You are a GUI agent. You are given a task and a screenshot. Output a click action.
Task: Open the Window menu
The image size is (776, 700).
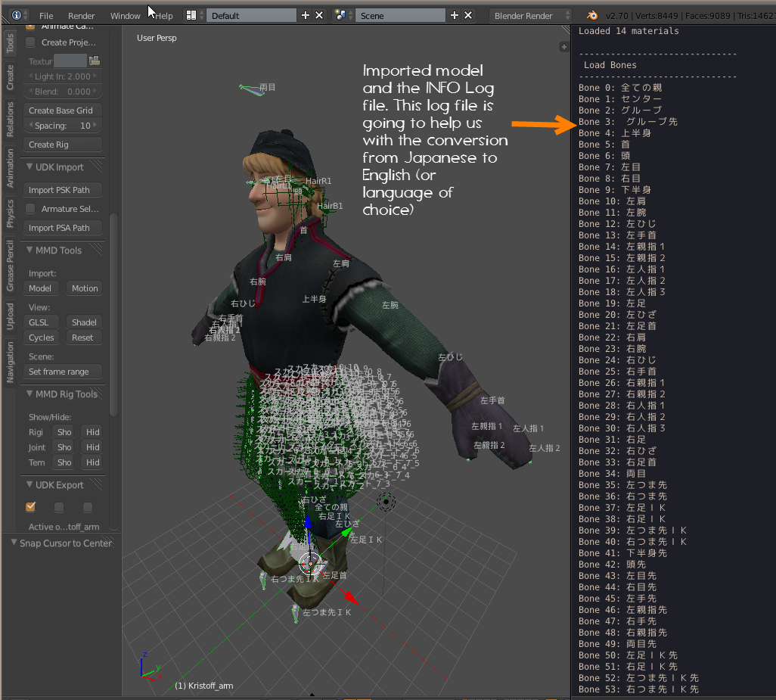[126, 16]
